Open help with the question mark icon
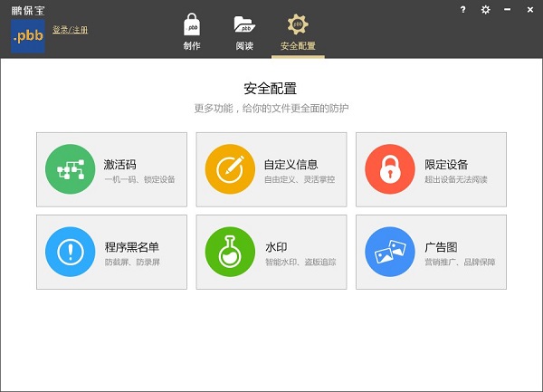Viewport: 543px width, 392px height. (463, 10)
